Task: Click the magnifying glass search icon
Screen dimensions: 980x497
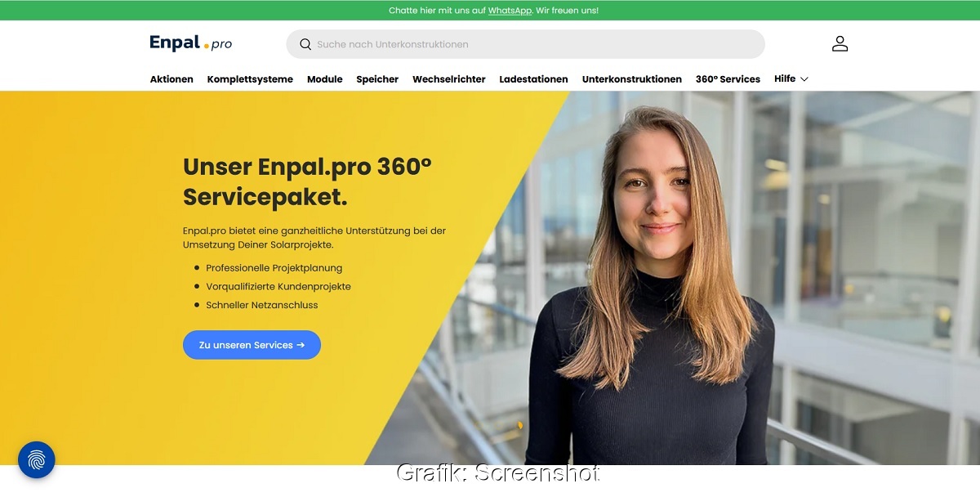Action: point(305,44)
